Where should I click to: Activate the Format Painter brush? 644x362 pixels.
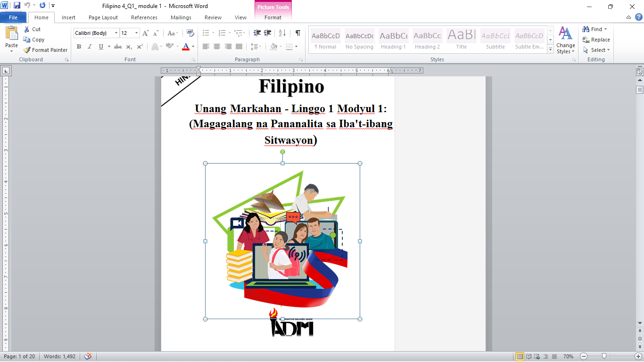[27, 50]
